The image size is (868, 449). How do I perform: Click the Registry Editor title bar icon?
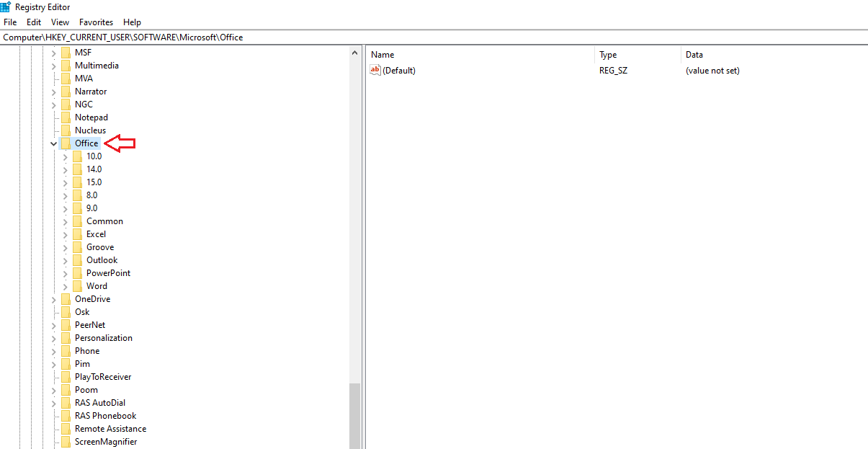click(x=6, y=6)
